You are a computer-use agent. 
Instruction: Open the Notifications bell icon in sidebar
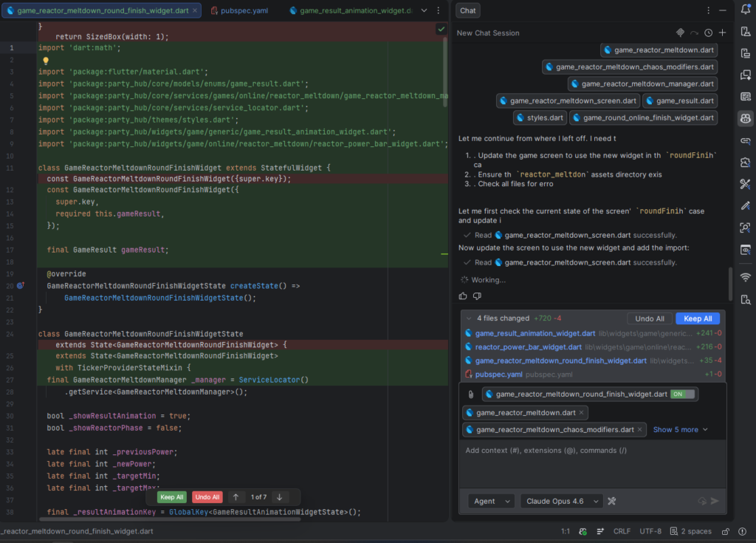pyautogui.click(x=746, y=10)
